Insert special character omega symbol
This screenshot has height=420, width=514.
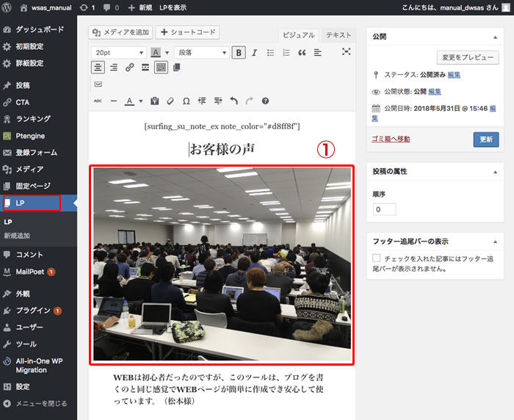186,101
